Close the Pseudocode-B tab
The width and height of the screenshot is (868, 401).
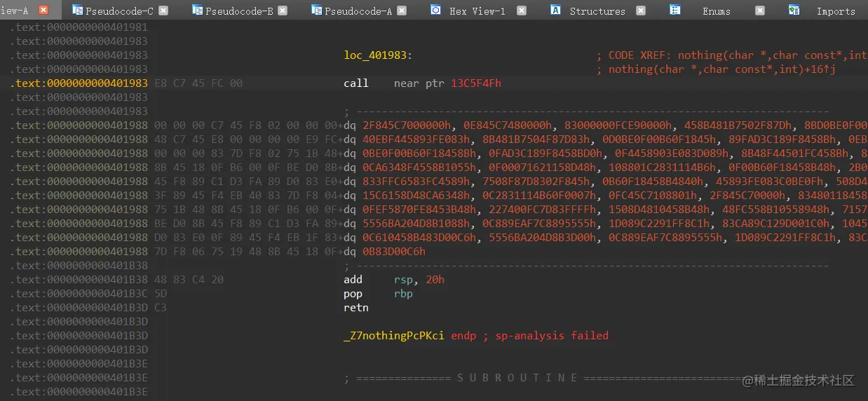[x=283, y=11]
